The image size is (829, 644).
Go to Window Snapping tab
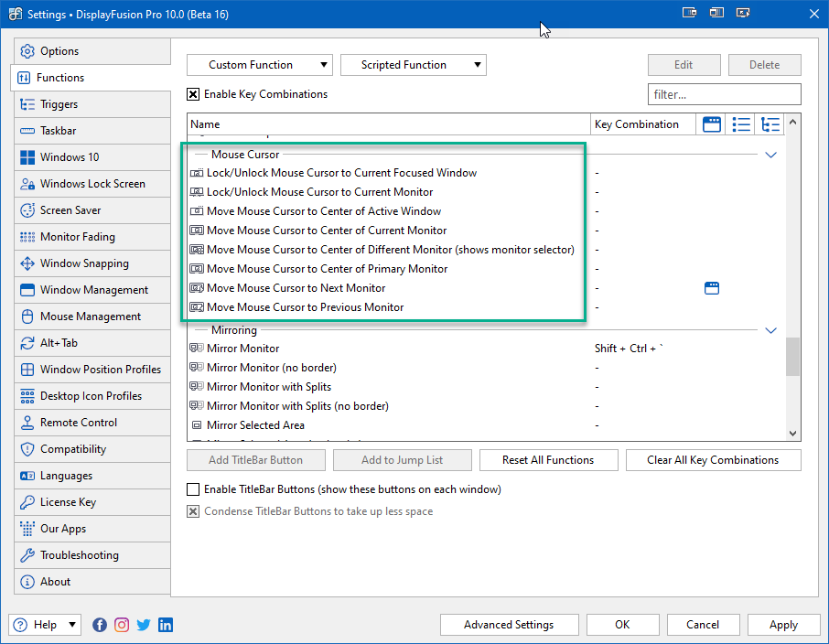click(92, 263)
